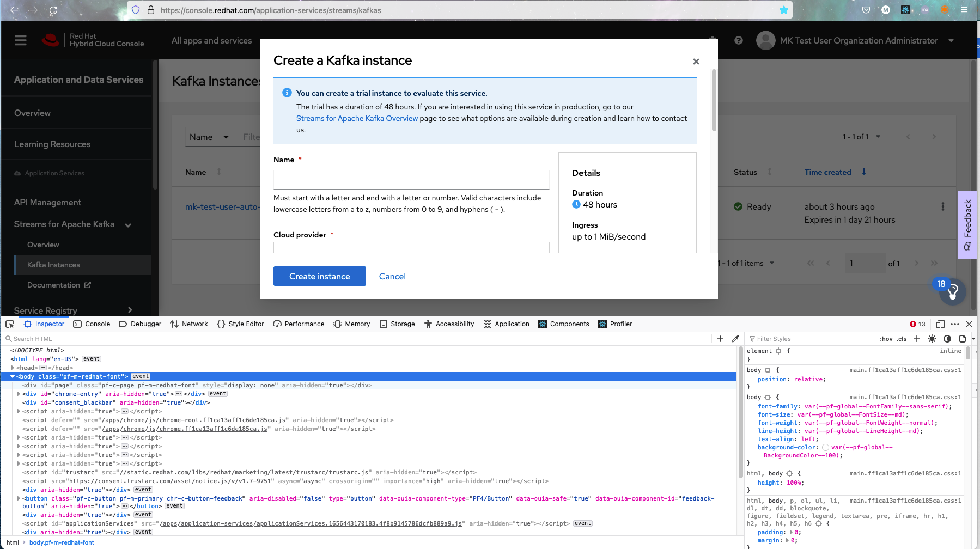Open the Memory tab
Viewport: 980px width, 549px height.
click(352, 324)
